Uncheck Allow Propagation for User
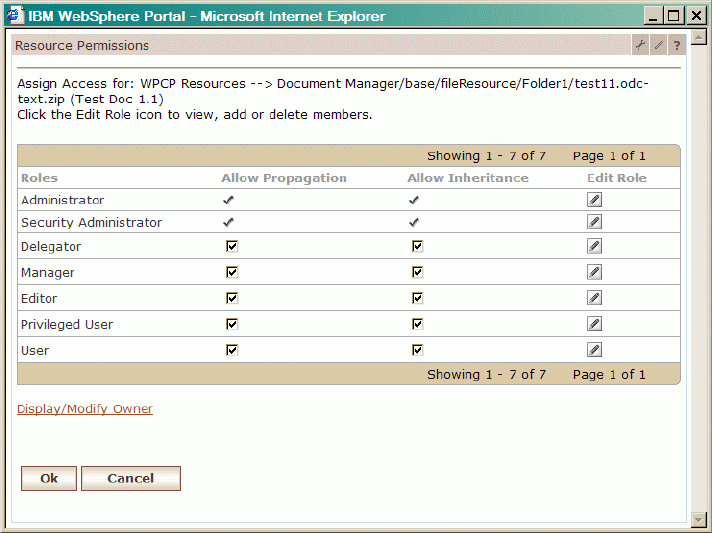This screenshot has height=533, width=712. point(232,350)
